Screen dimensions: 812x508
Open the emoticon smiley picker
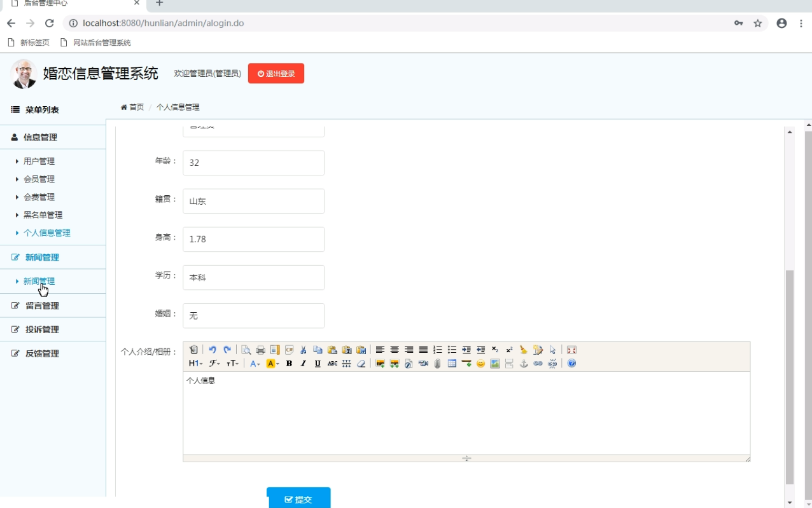pos(480,364)
